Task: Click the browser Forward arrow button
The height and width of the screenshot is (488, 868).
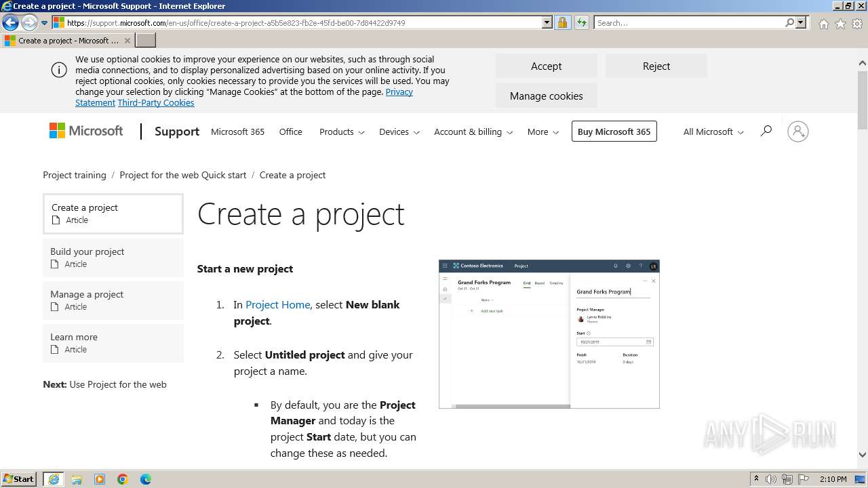Action: point(28,22)
